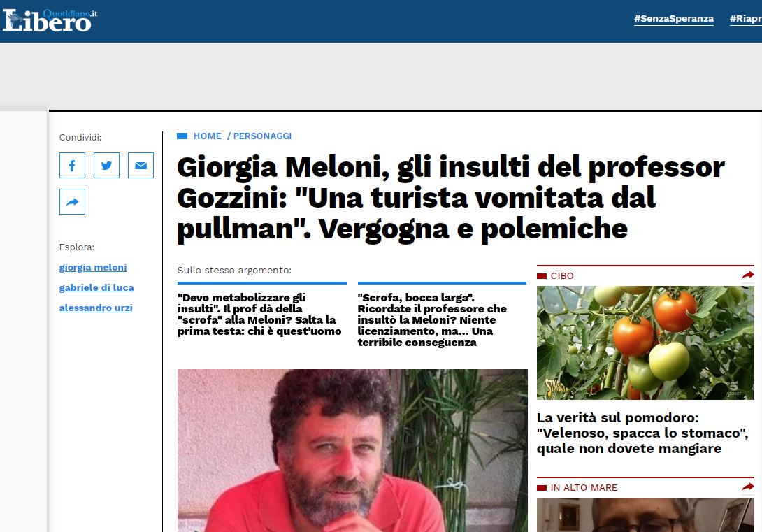Viewport: 762px width, 532px height.
Task: Explore the alessandro urzi tag
Action: click(x=96, y=308)
